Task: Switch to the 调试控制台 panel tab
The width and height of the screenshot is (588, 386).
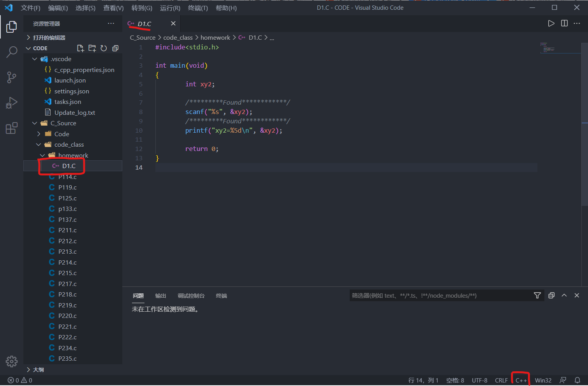Action: click(191, 296)
